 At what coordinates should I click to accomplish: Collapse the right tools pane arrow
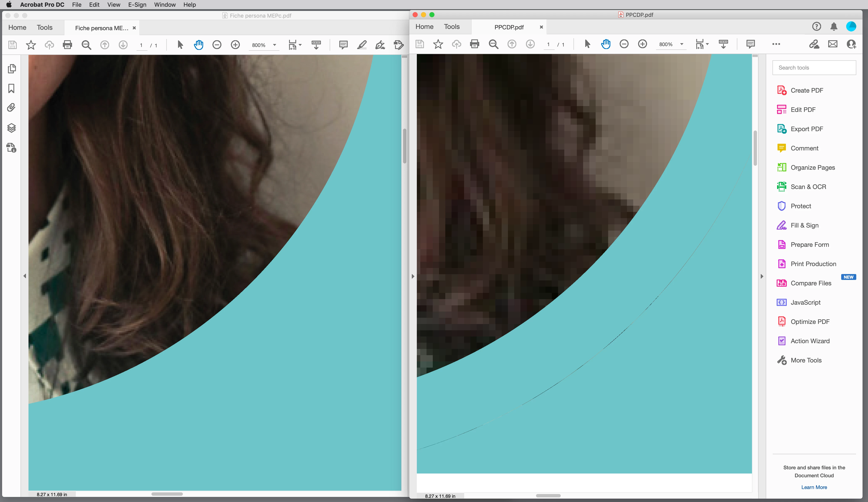tap(762, 276)
